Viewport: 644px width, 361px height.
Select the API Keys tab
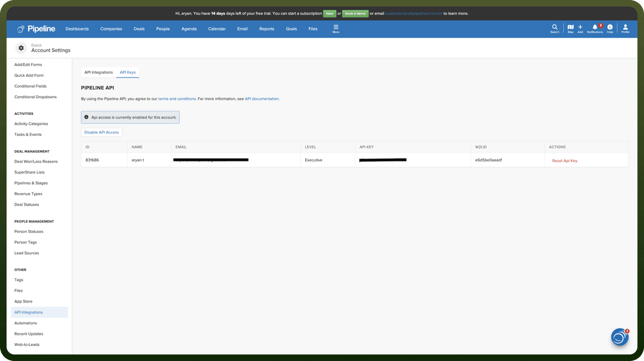click(128, 72)
